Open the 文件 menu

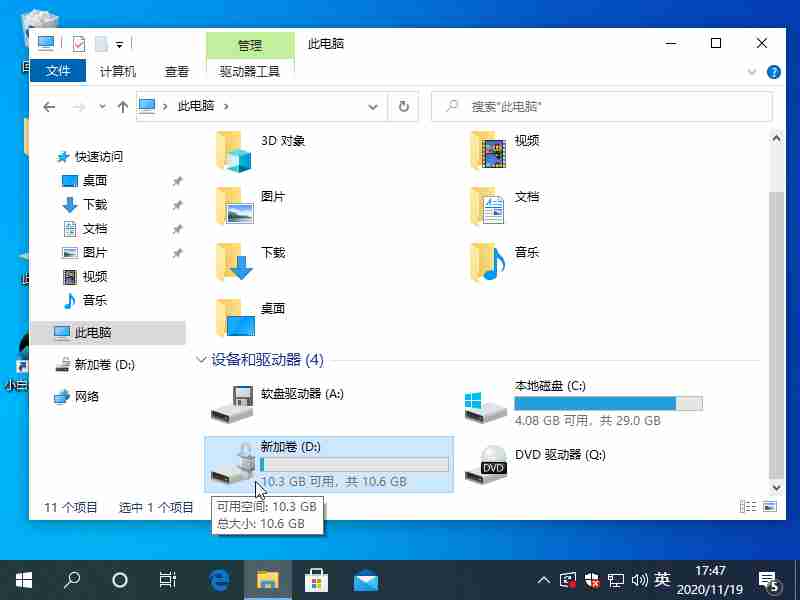pos(57,71)
